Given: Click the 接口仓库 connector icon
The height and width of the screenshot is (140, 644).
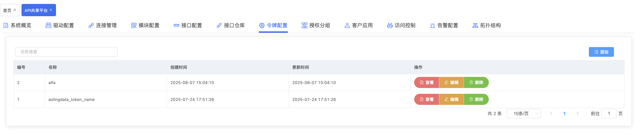Looking at the screenshot, I should click(x=219, y=25).
